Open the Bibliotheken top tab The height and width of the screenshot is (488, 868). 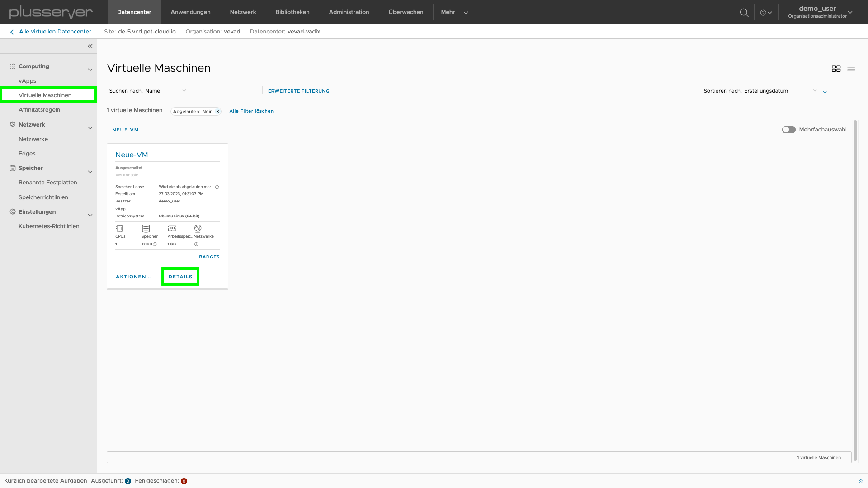point(292,12)
